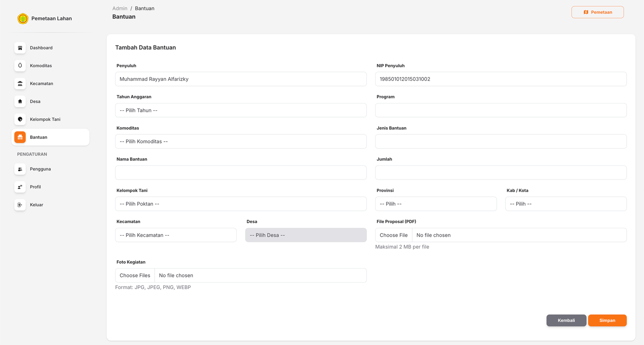Click the Tambah Data Bantuan heading
Screen dimensions: 644x345
146,48
